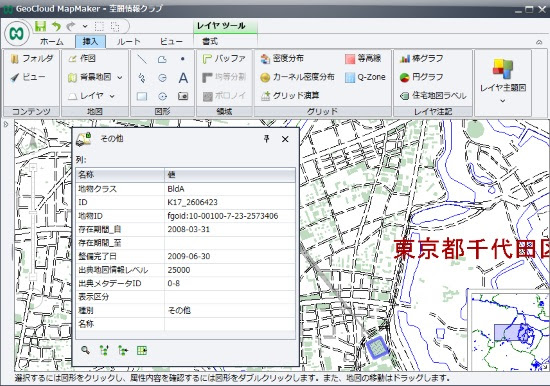Select the text A tool
Image resolution: width=550 pixels, height=386 pixels.
coord(183,78)
